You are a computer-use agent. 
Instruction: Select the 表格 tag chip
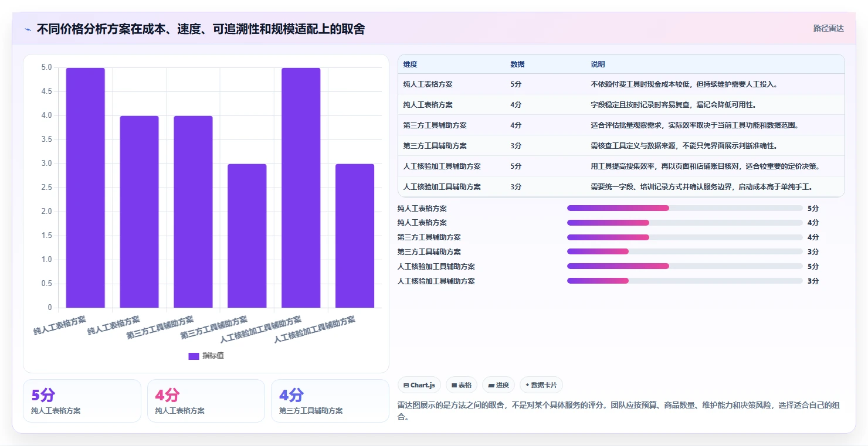(x=462, y=385)
